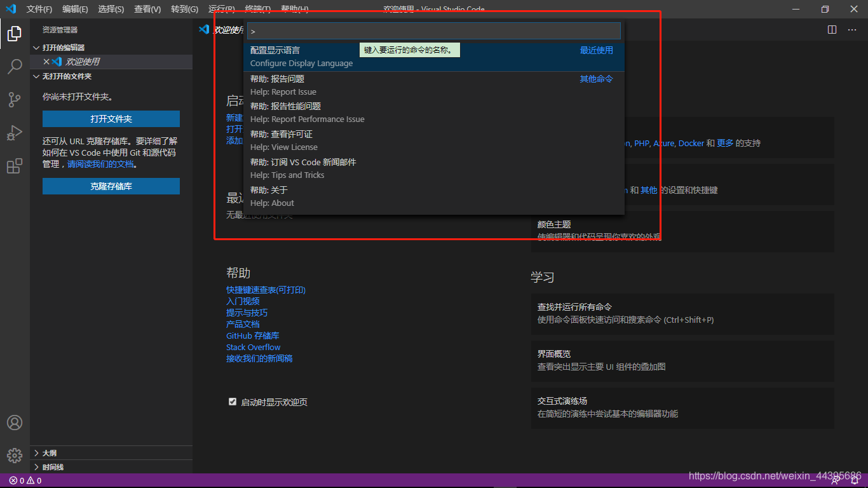Open the editor more actions ellipsis

coord(853,29)
